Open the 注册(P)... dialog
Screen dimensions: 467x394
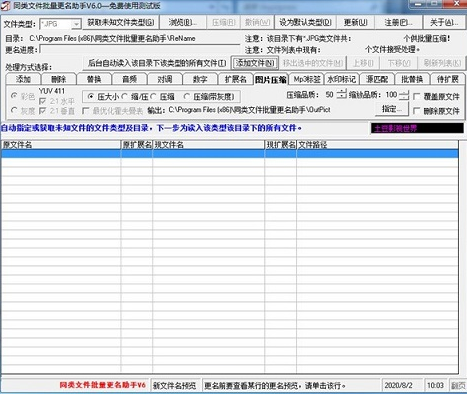[x=398, y=22]
